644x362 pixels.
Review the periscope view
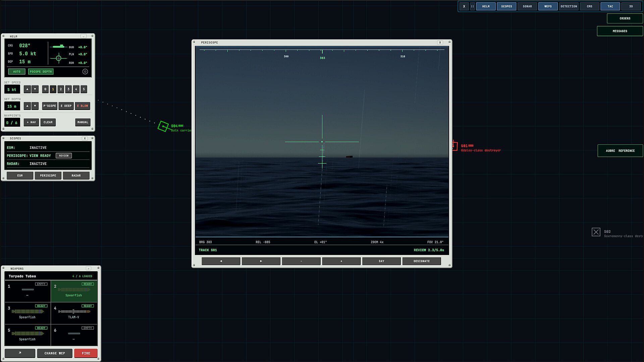point(64,156)
